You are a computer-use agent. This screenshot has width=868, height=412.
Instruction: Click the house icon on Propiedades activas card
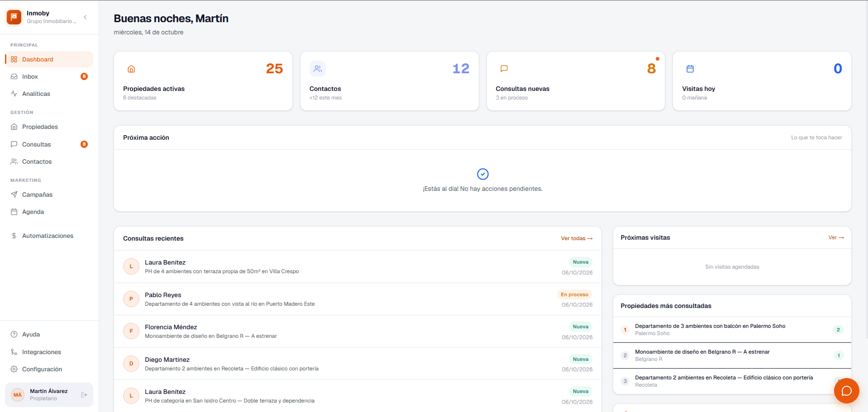[x=131, y=69]
